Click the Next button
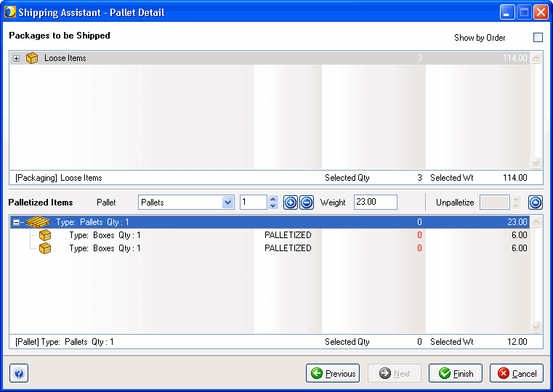Image resolution: width=553 pixels, height=392 pixels. click(x=395, y=373)
